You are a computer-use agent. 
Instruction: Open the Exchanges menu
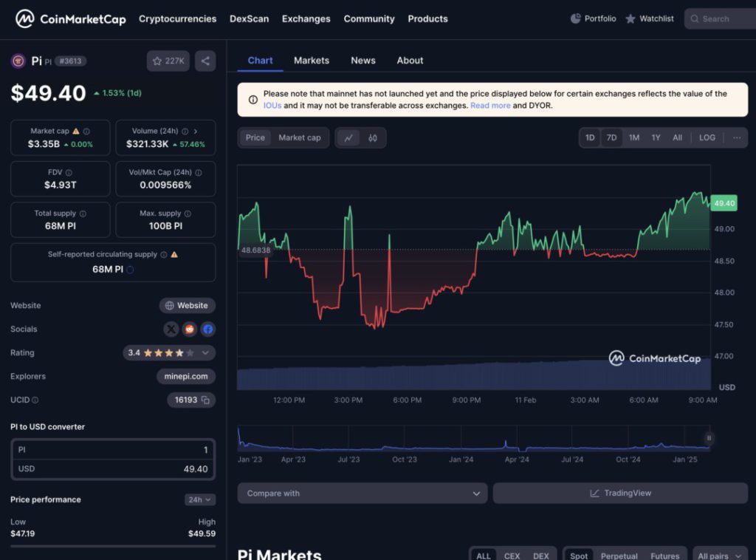306,18
